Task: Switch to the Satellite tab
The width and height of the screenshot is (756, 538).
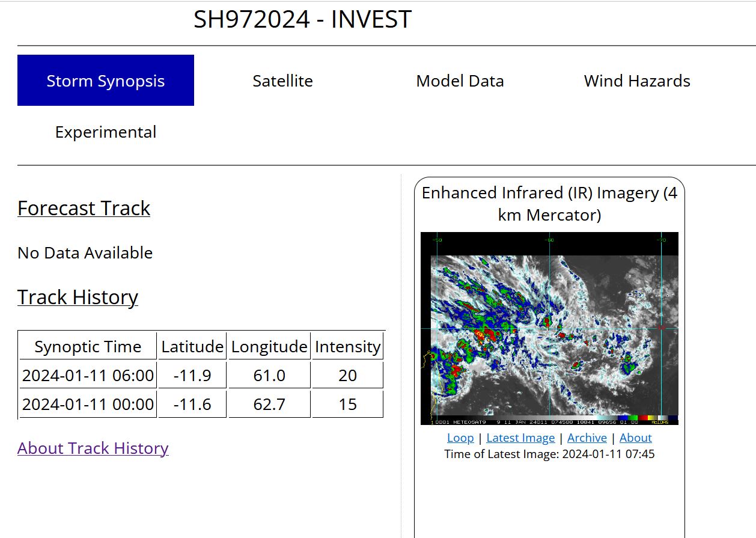Action: pos(282,81)
